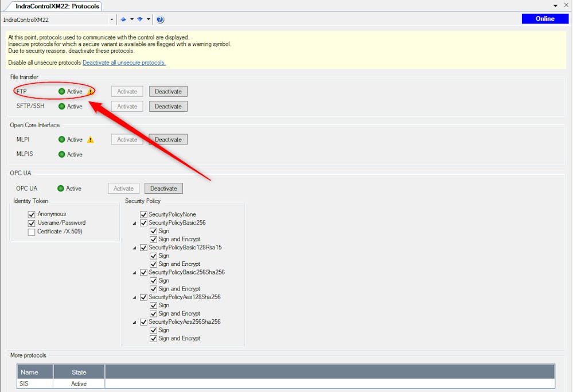Click the Name column header
The height and width of the screenshot is (392, 573).
click(35, 373)
